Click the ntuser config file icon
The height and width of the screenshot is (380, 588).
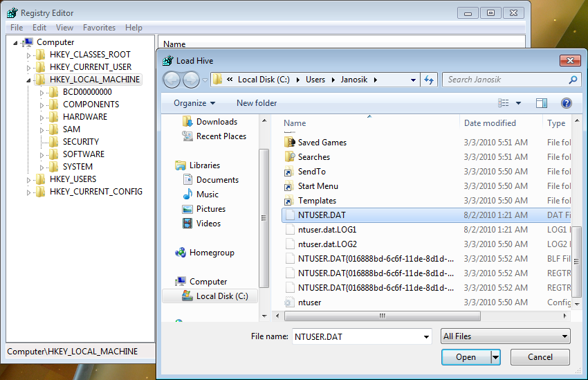[289, 302]
